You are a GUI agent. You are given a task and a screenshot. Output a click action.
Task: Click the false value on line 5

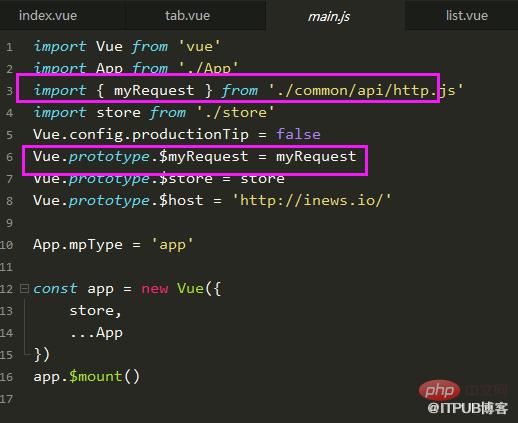298,134
